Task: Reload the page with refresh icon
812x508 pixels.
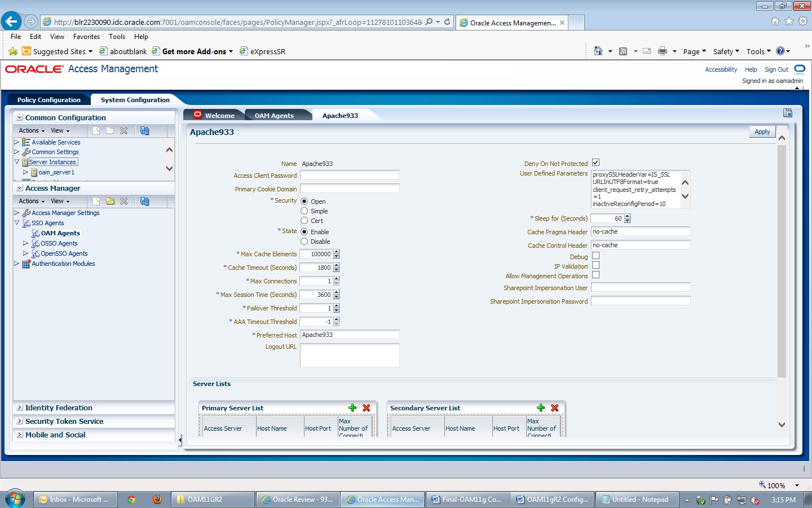Action: [x=447, y=22]
